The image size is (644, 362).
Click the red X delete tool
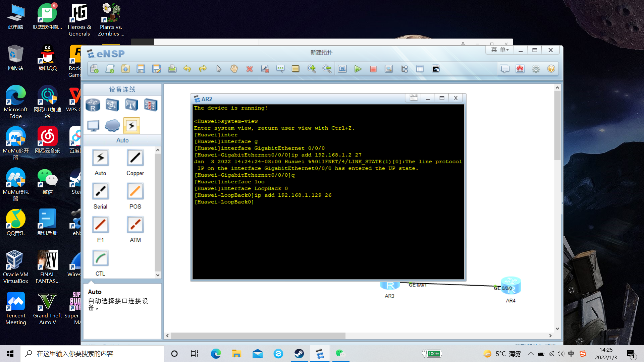point(250,69)
